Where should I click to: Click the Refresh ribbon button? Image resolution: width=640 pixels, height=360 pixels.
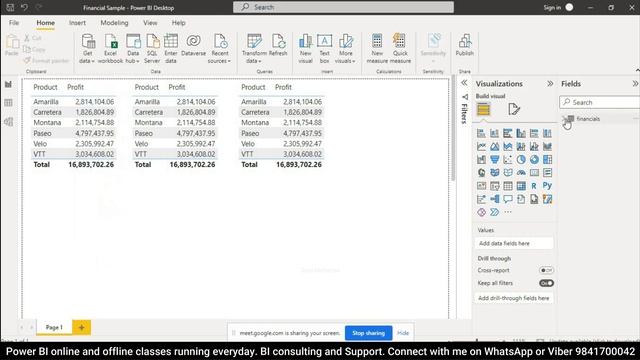pyautogui.click(x=278, y=46)
